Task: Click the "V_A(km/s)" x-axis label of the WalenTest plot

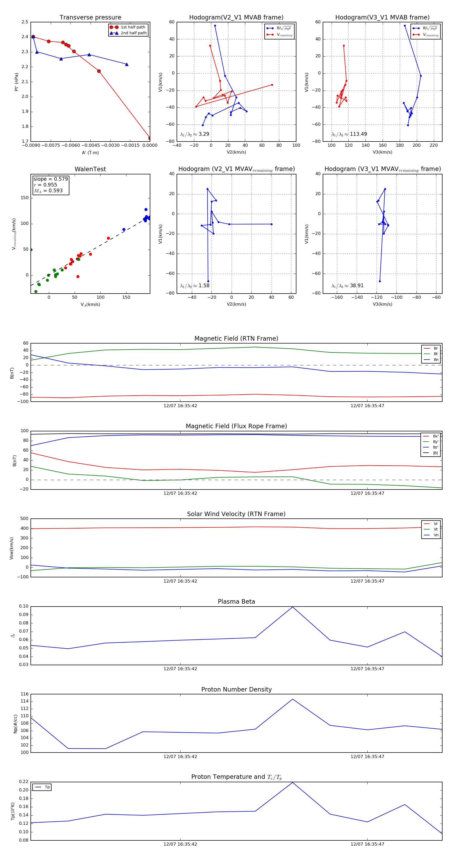Action: pos(90,305)
